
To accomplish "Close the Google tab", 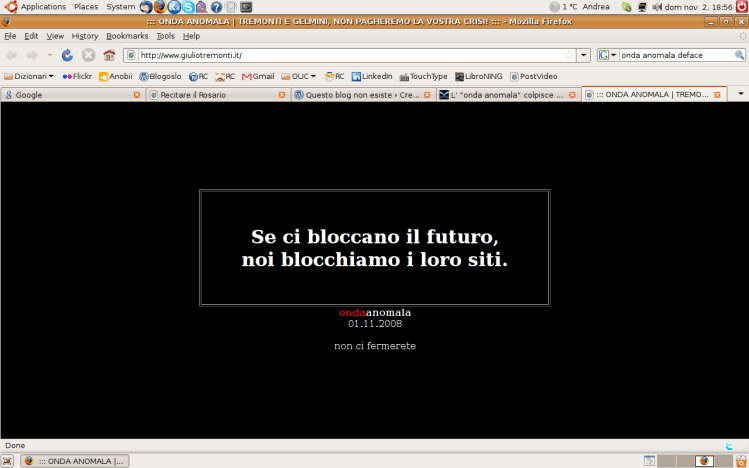I will click(x=137, y=95).
